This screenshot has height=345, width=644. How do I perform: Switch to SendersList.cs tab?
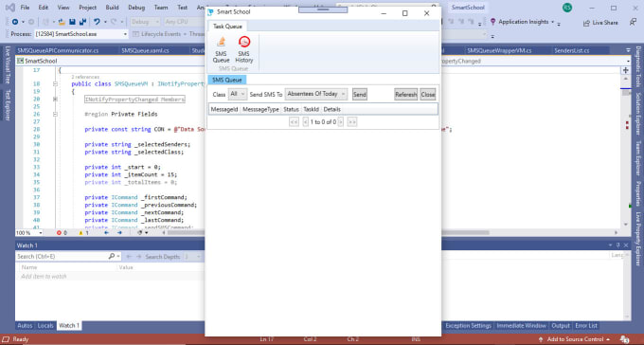[x=572, y=50]
